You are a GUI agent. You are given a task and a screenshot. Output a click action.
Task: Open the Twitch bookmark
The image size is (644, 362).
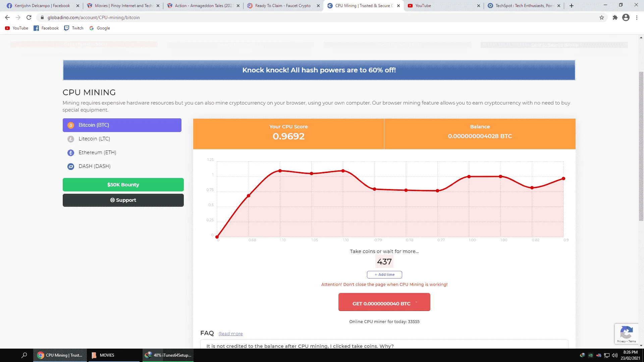(74, 28)
